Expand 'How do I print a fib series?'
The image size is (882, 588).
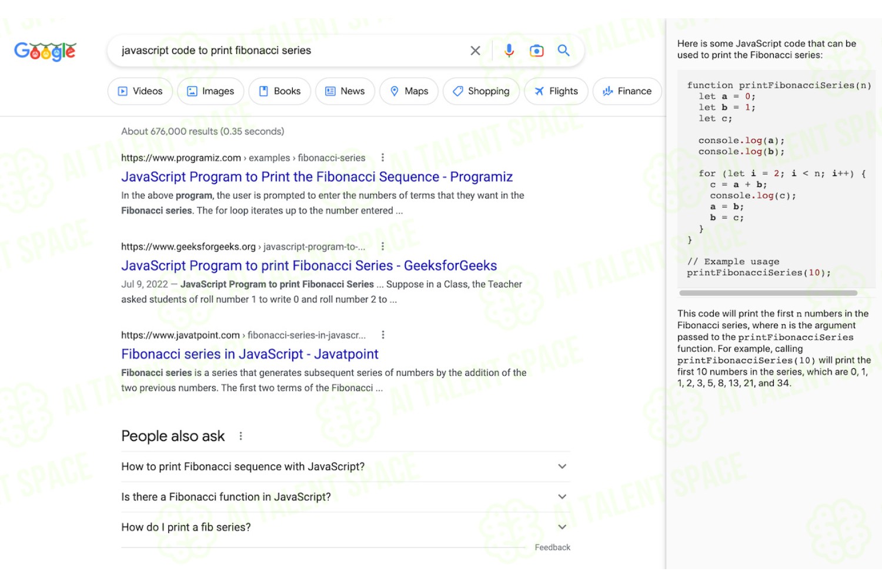[346, 527]
